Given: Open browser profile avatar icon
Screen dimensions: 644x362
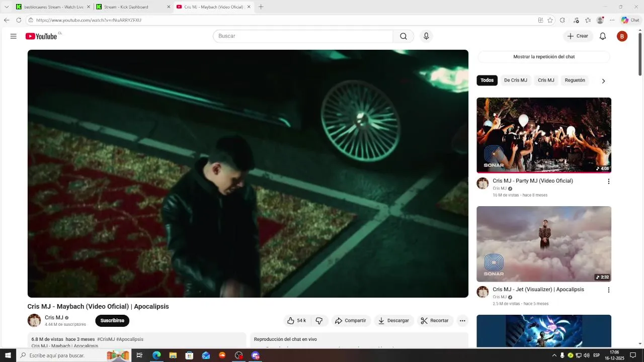Looking at the screenshot, I should (x=600, y=20).
